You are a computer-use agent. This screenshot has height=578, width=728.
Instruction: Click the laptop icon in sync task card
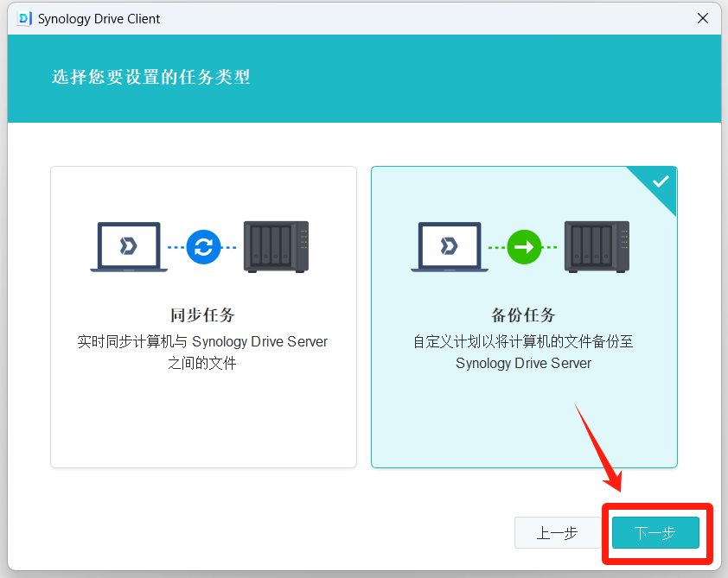click(x=129, y=247)
